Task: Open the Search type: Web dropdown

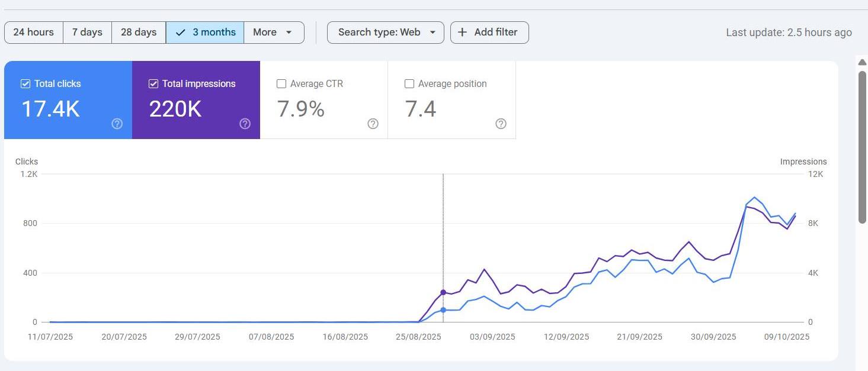Action: (x=385, y=33)
